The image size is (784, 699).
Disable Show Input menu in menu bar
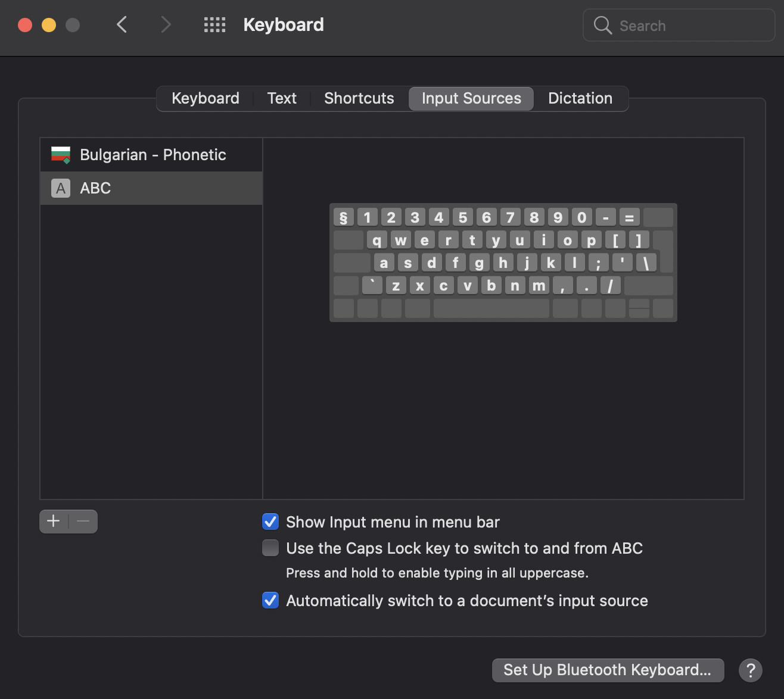[270, 522]
